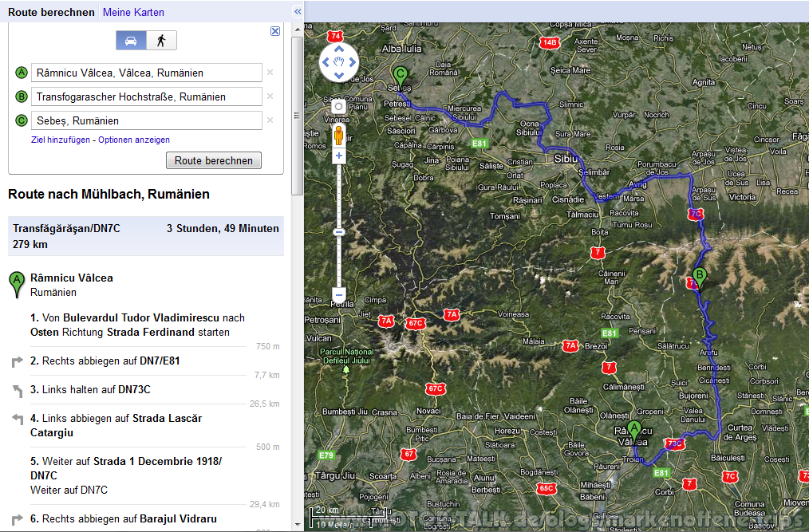This screenshot has height=532, width=809.
Task: Collapse the left panel with the « chevron
Action: pyautogui.click(x=296, y=11)
